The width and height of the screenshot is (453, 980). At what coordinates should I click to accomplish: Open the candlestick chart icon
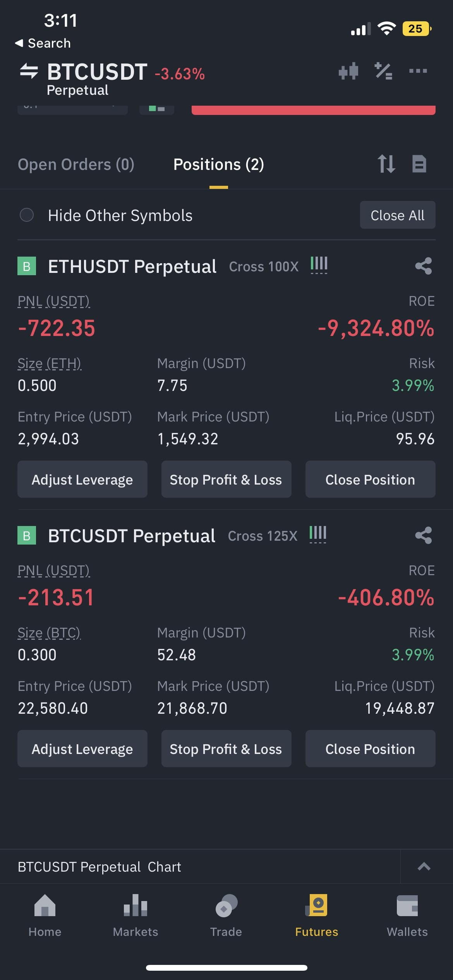[x=348, y=71]
